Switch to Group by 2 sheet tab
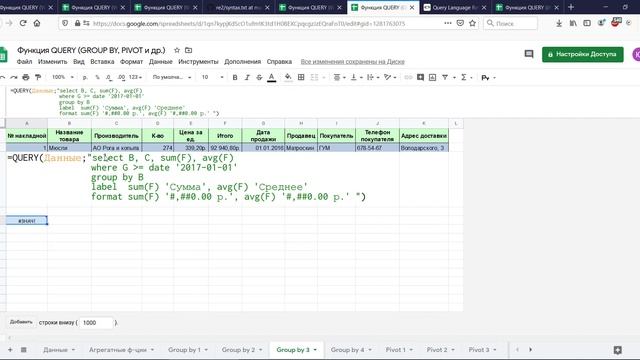The height and width of the screenshot is (360, 640). [242, 350]
